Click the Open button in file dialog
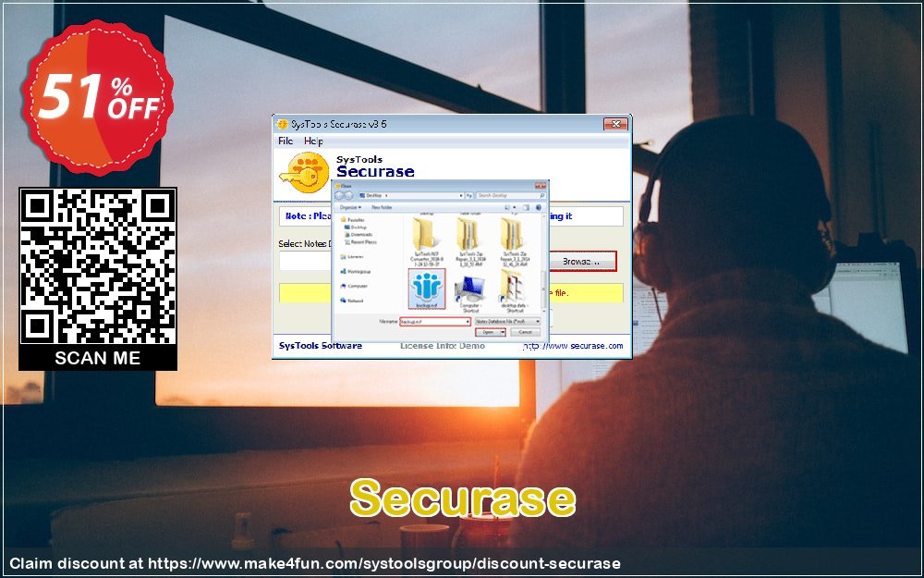The width and height of the screenshot is (924, 578). pos(487,332)
